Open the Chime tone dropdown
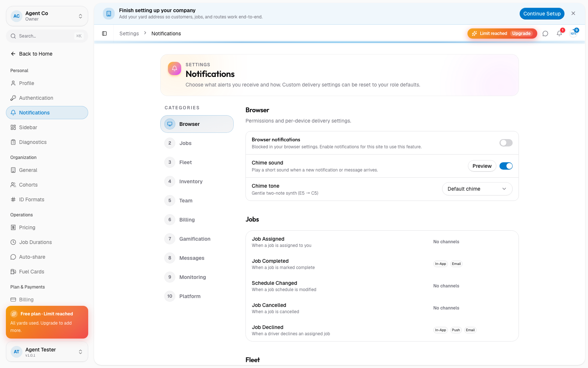This screenshot has height=368, width=588. point(477,189)
